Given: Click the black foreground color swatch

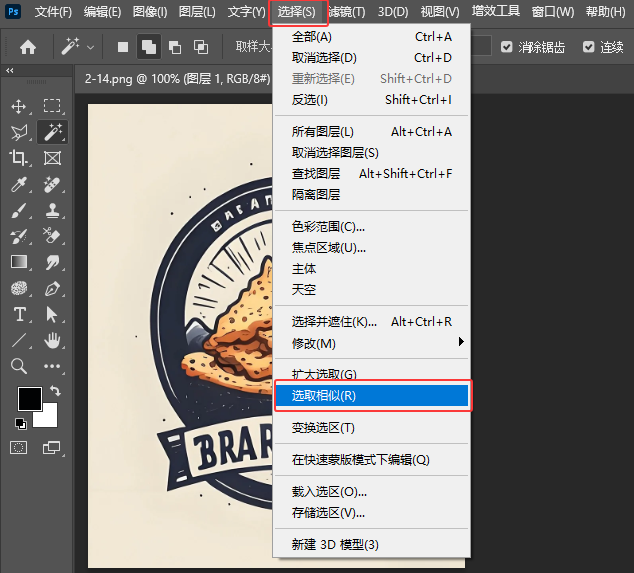Looking at the screenshot, I should click(30, 398).
